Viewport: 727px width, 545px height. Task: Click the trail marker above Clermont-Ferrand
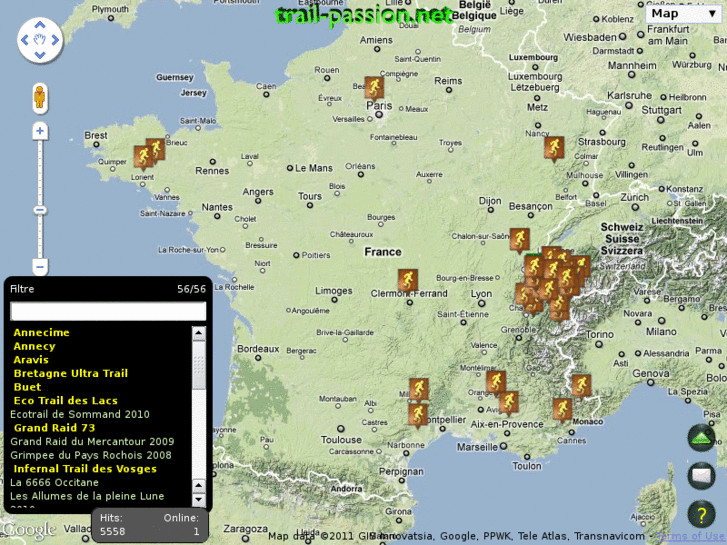408,280
